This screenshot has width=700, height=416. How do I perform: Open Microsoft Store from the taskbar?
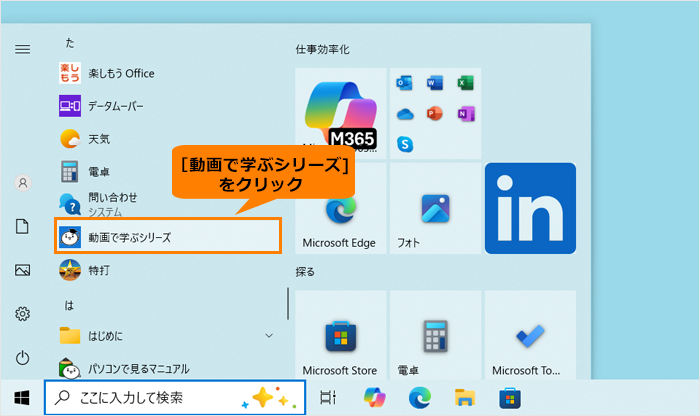click(x=510, y=397)
